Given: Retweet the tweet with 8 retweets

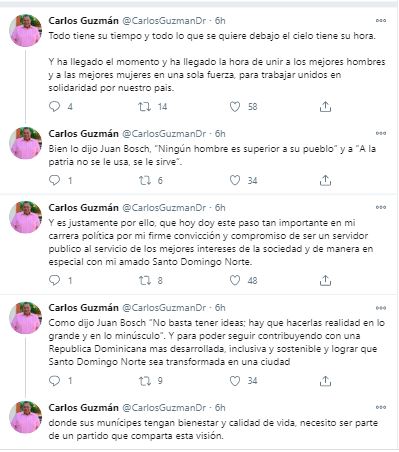Looking at the screenshot, I should [145, 280].
